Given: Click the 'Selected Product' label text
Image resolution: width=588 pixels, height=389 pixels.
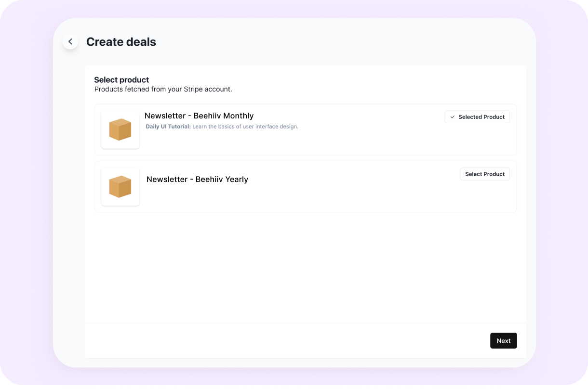Looking at the screenshot, I should [481, 117].
